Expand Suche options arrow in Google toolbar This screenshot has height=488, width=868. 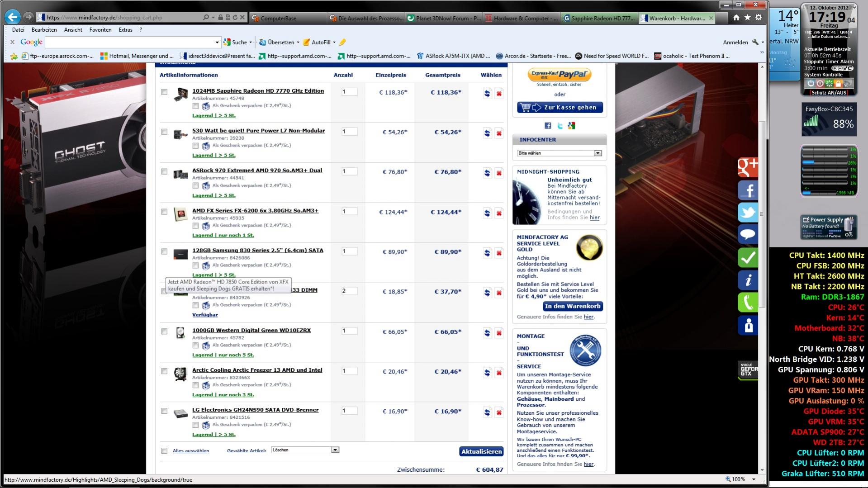point(251,43)
